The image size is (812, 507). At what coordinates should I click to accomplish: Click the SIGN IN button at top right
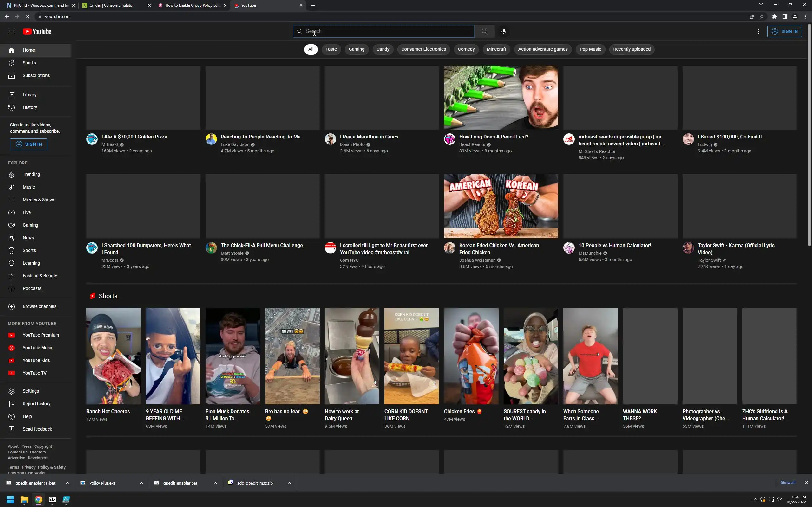[784, 31]
